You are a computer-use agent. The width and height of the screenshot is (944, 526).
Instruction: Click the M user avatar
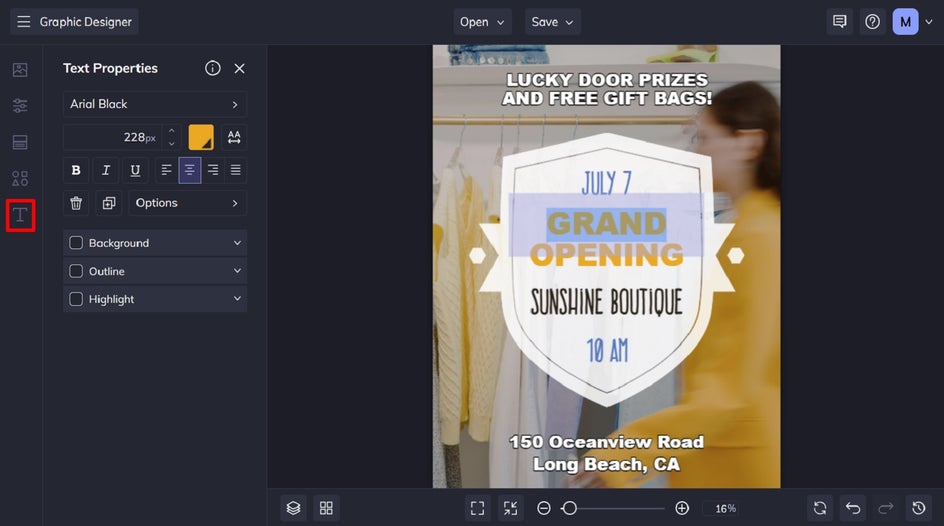(905, 22)
